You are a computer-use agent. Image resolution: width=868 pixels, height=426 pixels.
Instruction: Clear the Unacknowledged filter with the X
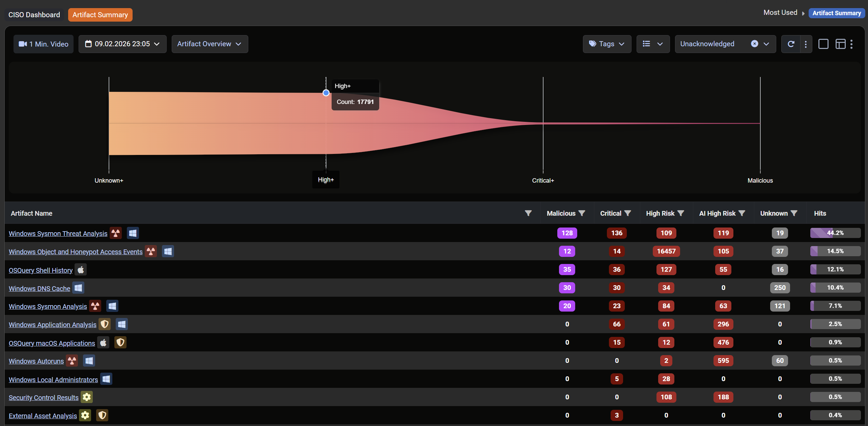tap(755, 44)
